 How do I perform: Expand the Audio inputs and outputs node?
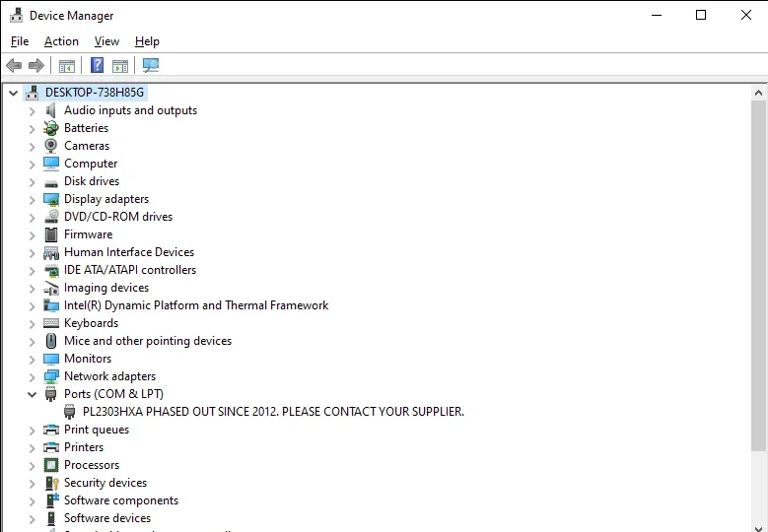pyautogui.click(x=32, y=111)
